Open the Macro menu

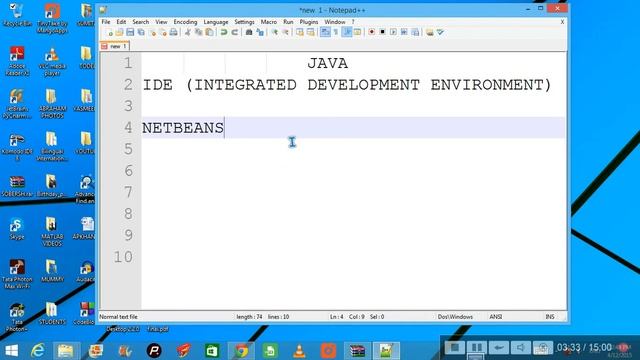pos(269,22)
